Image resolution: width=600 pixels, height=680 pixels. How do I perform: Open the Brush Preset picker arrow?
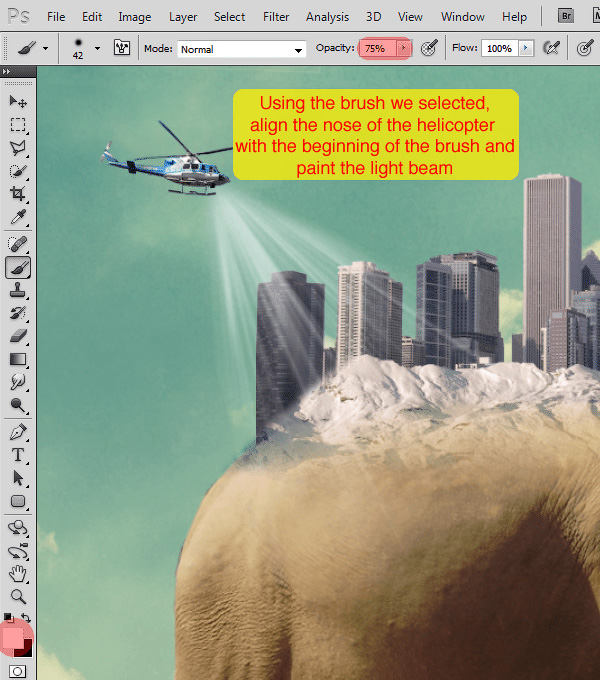click(98, 48)
